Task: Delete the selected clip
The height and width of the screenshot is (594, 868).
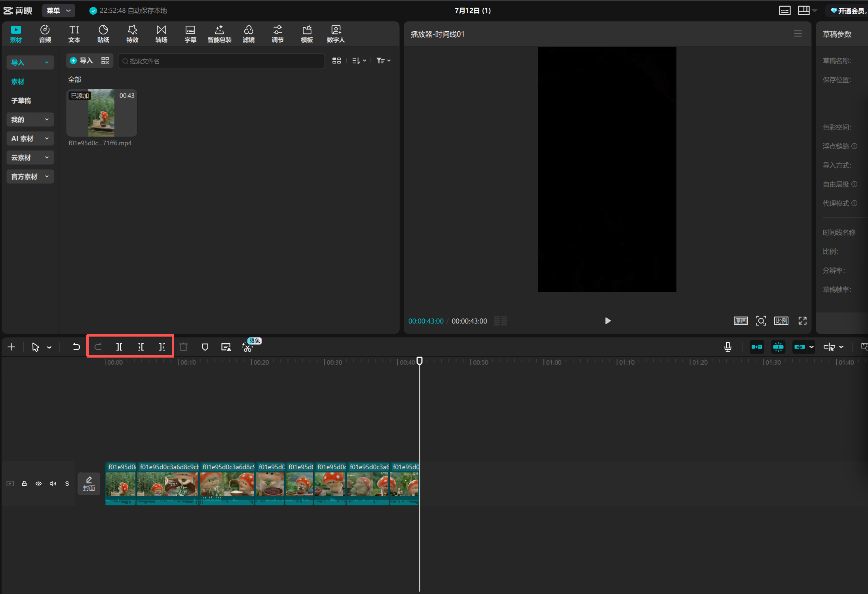Action: pyautogui.click(x=183, y=347)
